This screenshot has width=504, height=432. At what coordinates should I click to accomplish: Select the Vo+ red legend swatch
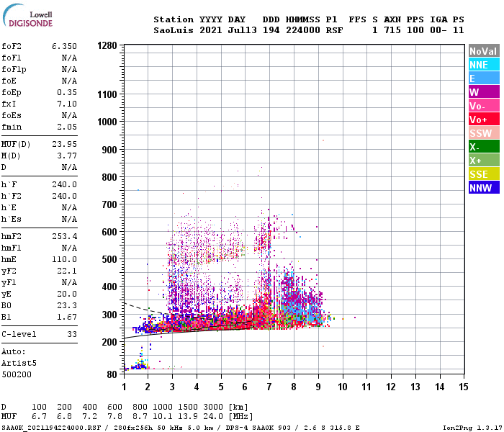[484, 120]
